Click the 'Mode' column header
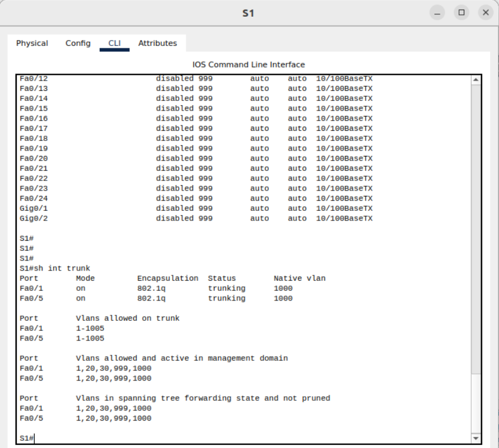 tap(85, 278)
